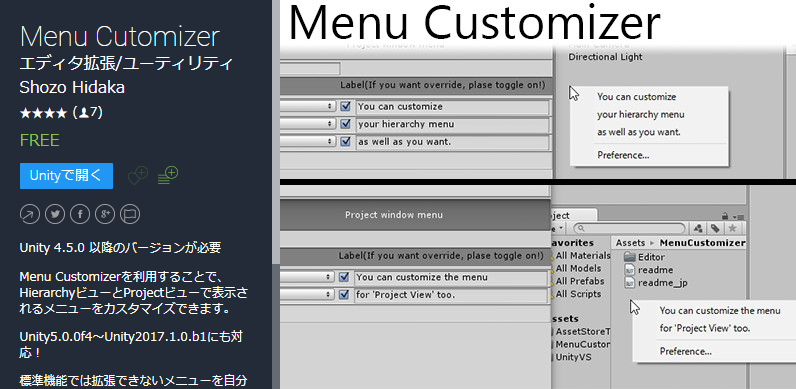Click the 'Project window menu' header bar
Viewport: 796px width, 389px height.
pos(415,215)
